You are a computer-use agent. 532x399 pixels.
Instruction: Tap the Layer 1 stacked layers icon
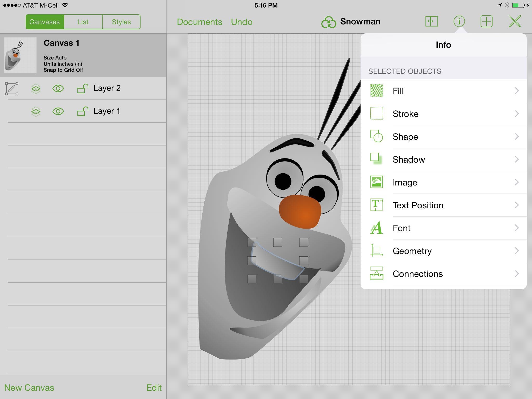click(36, 111)
